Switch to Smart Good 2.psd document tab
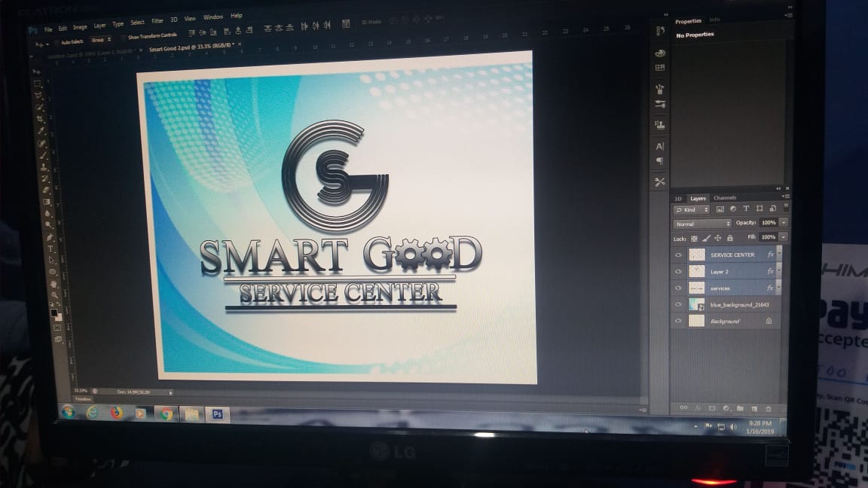The height and width of the screenshot is (488, 868). [191, 47]
